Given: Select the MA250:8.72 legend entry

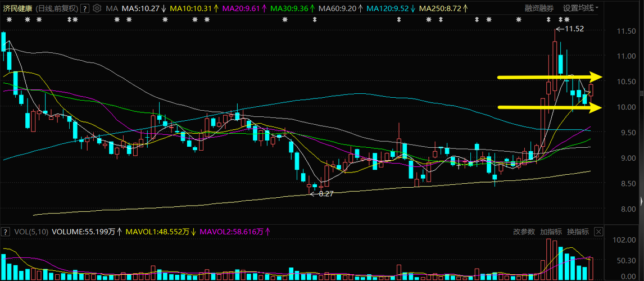Looking at the screenshot, I should [x=441, y=8].
